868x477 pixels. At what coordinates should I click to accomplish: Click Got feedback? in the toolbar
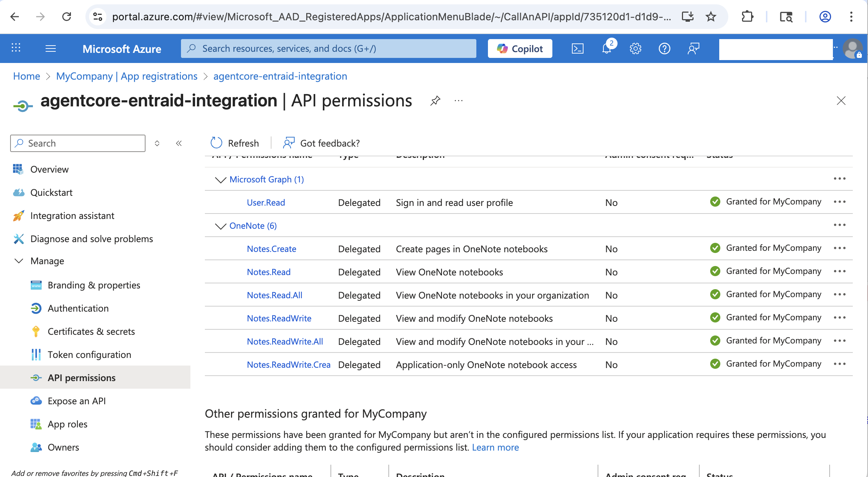pos(321,143)
